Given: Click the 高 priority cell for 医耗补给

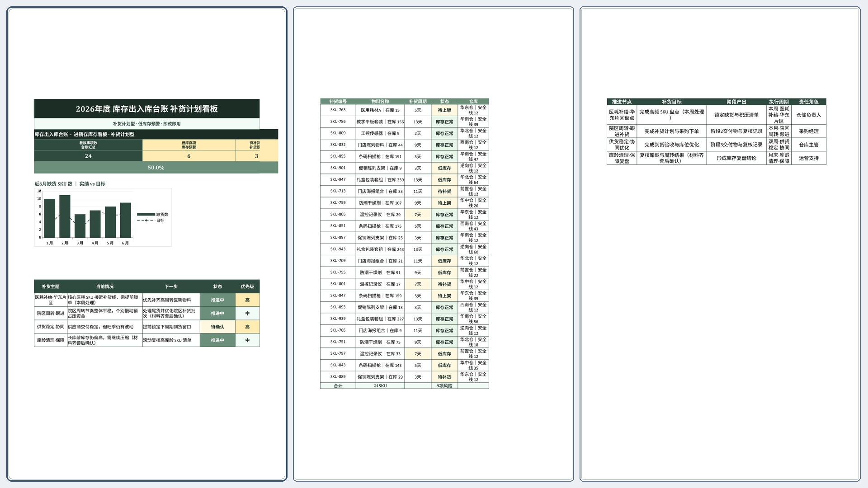Looking at the screenshot, I should click(x=247, y=300).
